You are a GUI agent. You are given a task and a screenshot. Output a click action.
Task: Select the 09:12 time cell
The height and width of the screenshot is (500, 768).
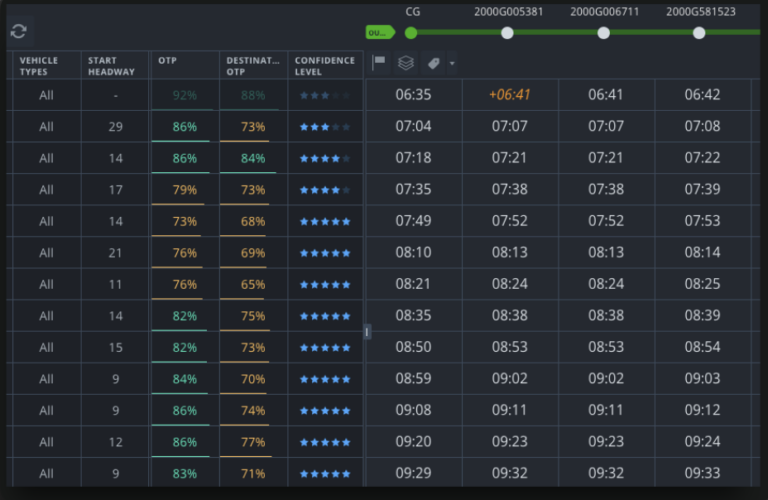point(702,410)
